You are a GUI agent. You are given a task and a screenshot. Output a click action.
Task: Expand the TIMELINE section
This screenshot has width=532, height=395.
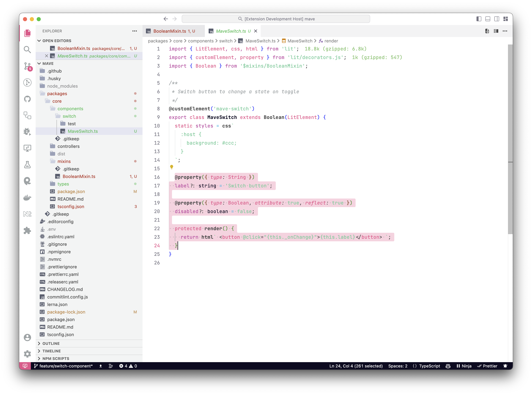pos(89,351)
